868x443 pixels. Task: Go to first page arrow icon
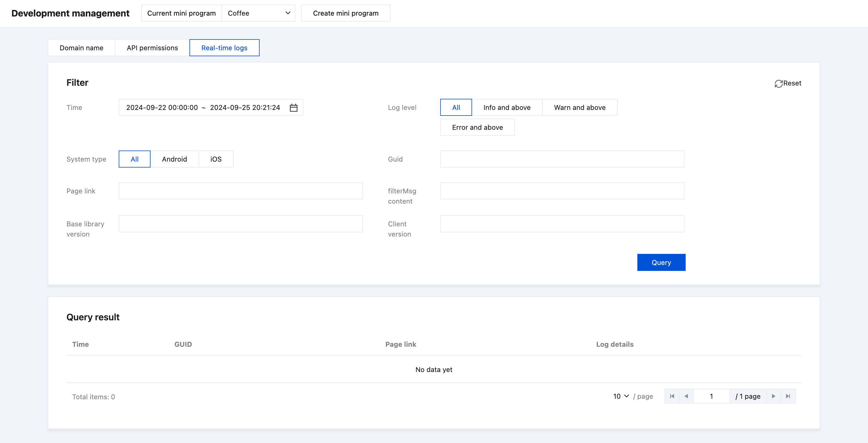point(672,396)
